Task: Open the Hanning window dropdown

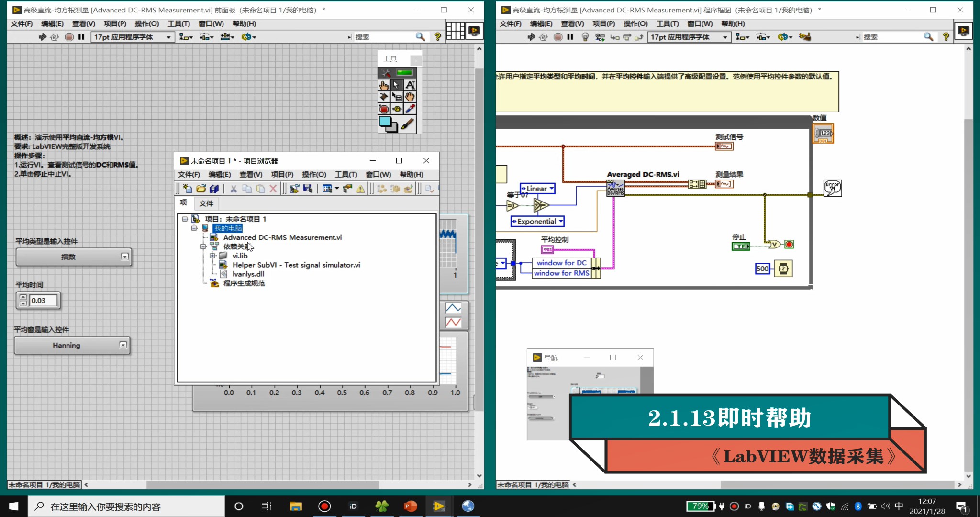Action: point(123,345)
